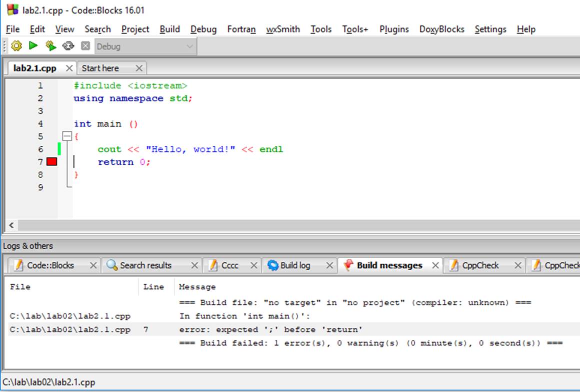Viewport: 580px width, 392px height.
Task: Click the "Build failed: 1 error(s)" message line
Action: 371,343
